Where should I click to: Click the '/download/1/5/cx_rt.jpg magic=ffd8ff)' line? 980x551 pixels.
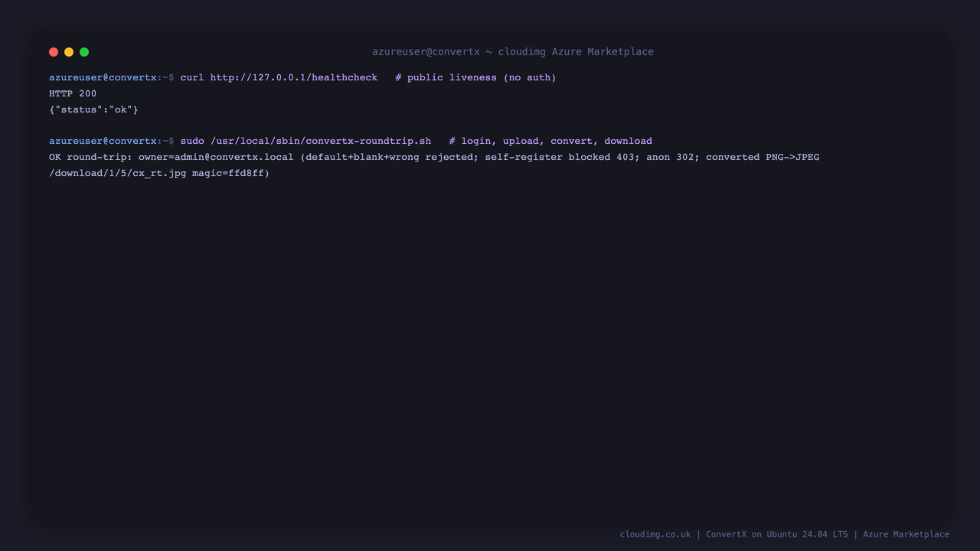pos(159,173)
